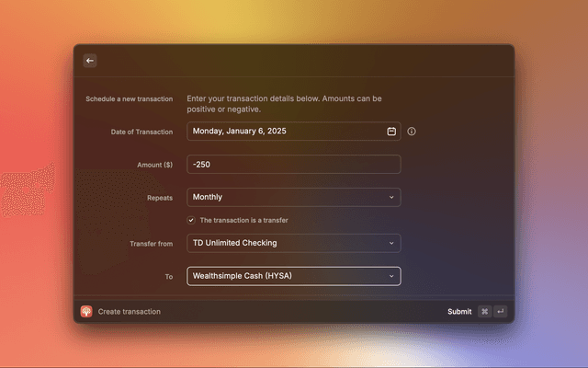The image size is (588, 368).
Task: Click the info icon beside the date field
Action: tap(412, 132)
